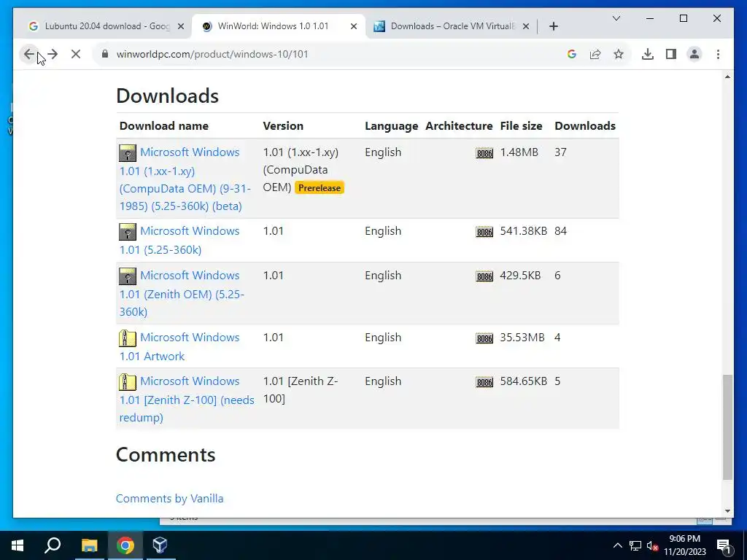747x560 pixels.
Task: Click the Downloads column header
Action: click(x=585, y=125)
